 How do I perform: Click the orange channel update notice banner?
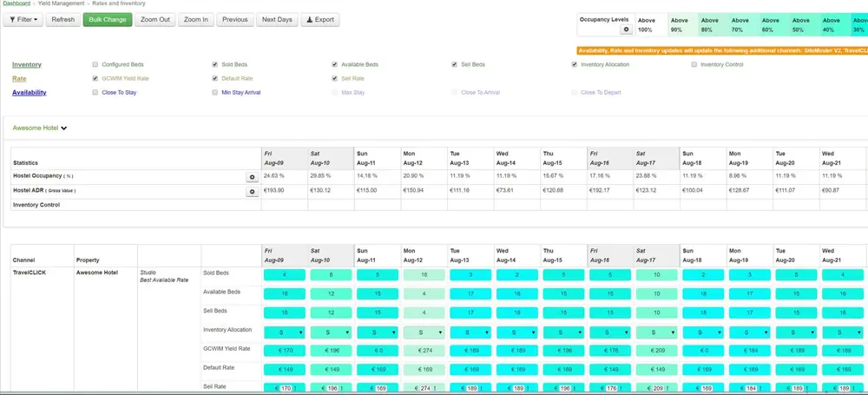[x=722, y=50]
